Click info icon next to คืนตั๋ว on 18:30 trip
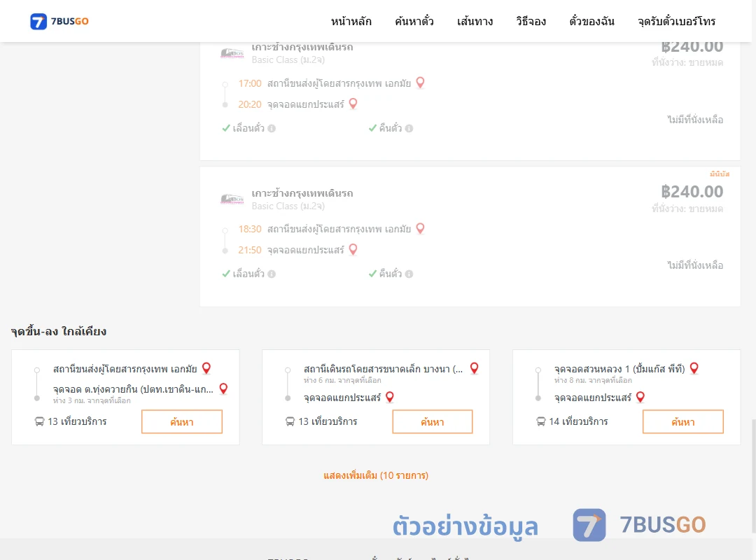The image size is (756, 560). click(409, 274)
